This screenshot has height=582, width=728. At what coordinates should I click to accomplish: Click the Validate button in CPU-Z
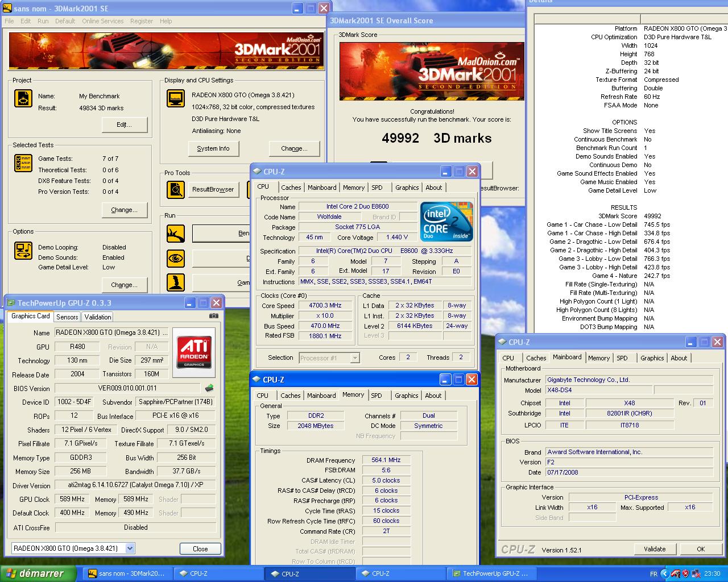[x=655, y=549]
